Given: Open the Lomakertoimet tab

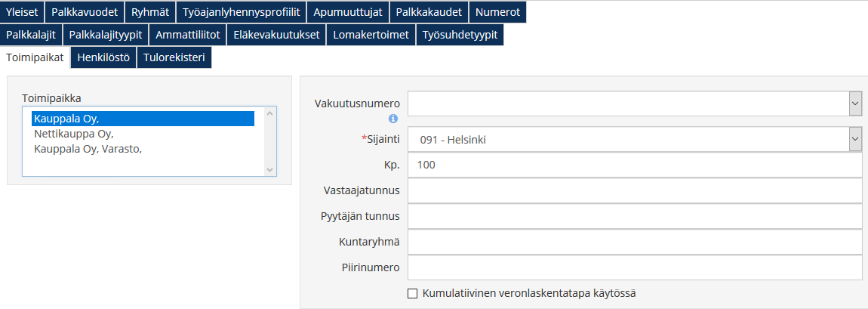Looking at the screenshot, I should pos(371,35).
